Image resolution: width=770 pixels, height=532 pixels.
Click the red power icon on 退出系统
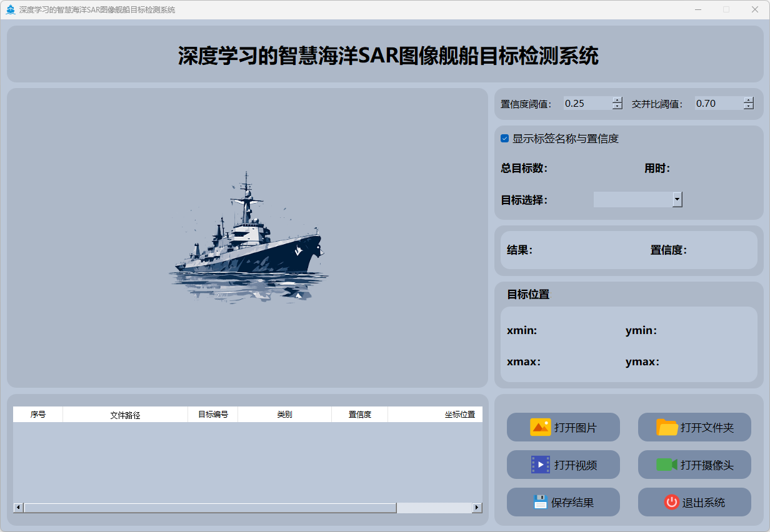671,502
